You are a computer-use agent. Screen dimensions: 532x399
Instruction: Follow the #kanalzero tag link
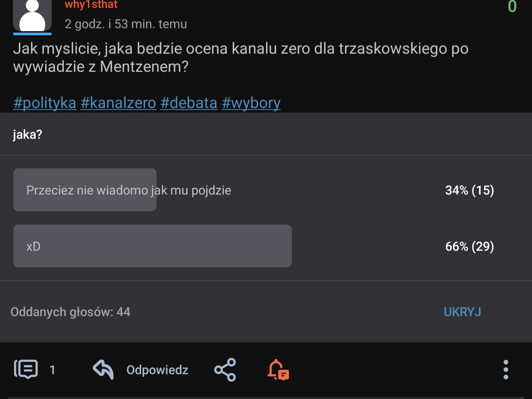coord(118,103)
